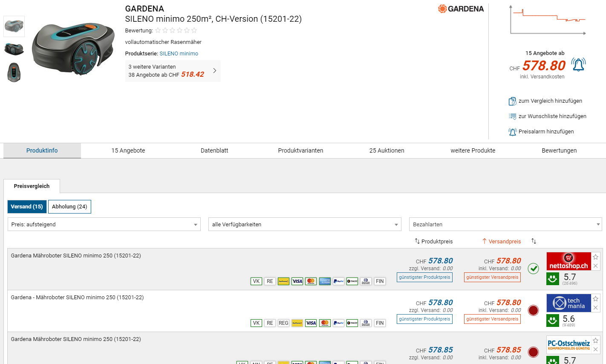This screenshot has width=606, height=364.
Task: Sort offers by Versandpreis
Action: coord(502,241)
